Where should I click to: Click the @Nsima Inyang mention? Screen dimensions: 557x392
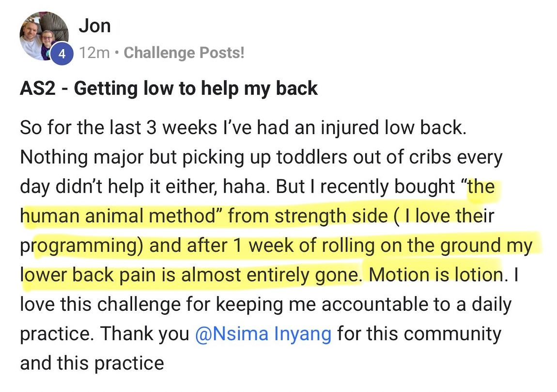click(x=263, y=334)
